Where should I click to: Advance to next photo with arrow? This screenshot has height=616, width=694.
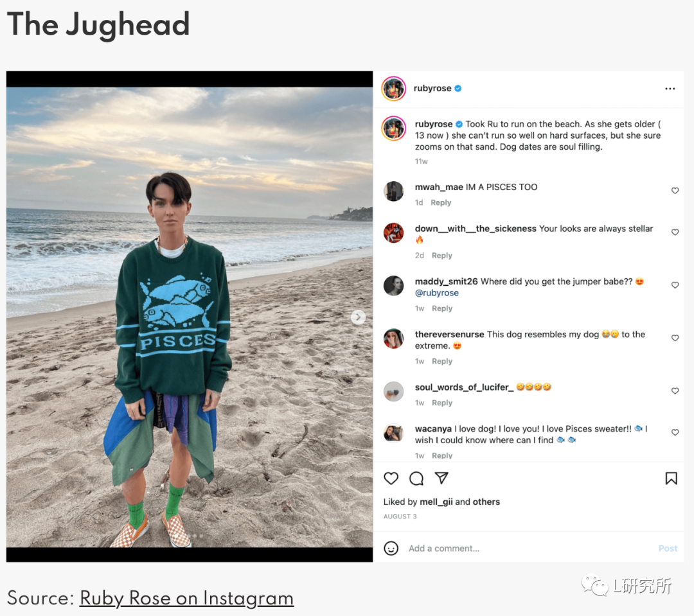coord(358,317)
